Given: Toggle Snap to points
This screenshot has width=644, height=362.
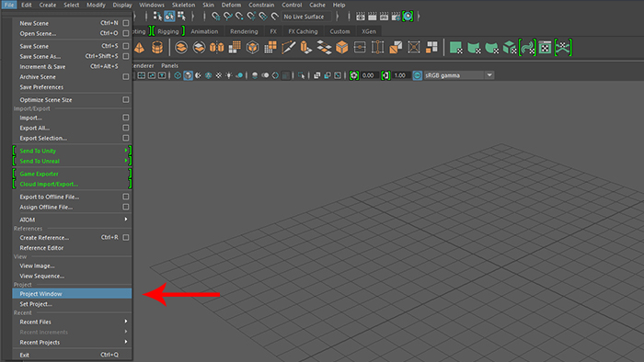Looking at the screenshot, I should 239,17.
